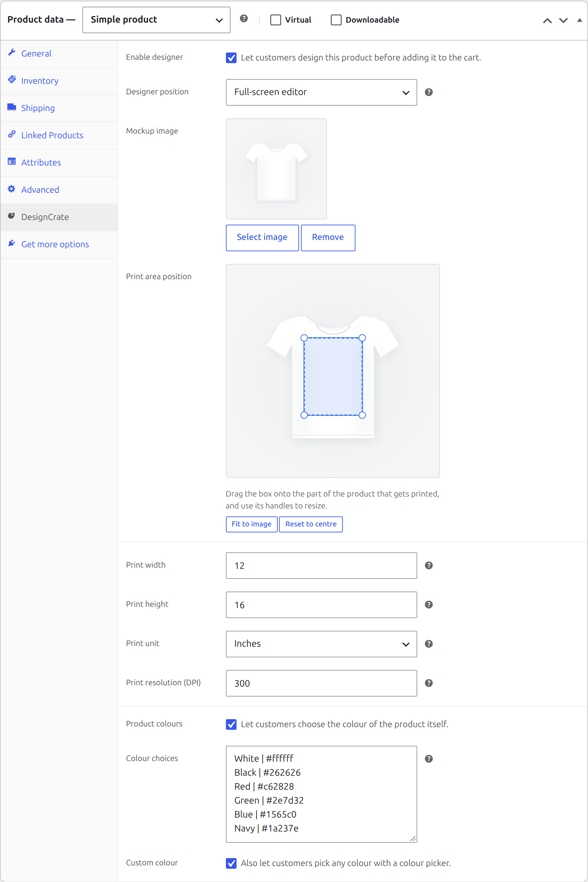
Task: Click bottom-left handle of print area box
Action: [x=304, y=415]
